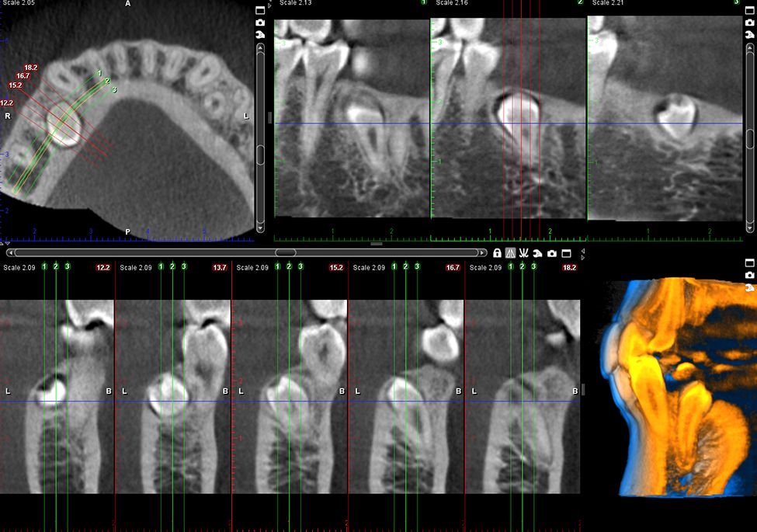Viewport: 757px width, 532px height.
Task: Toggle the perpendicular slice mode icon
Action: click(511, 253)
